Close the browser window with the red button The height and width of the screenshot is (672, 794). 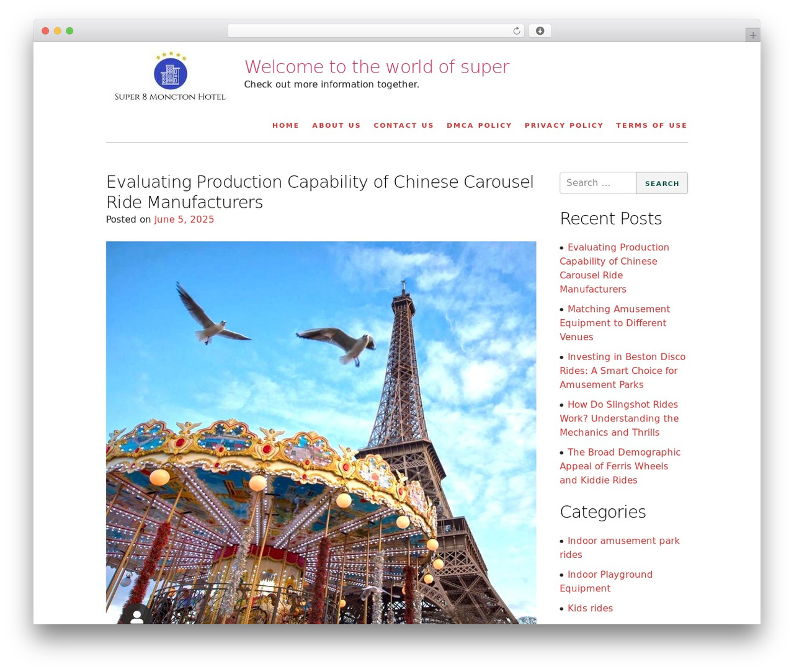[45, 31]
